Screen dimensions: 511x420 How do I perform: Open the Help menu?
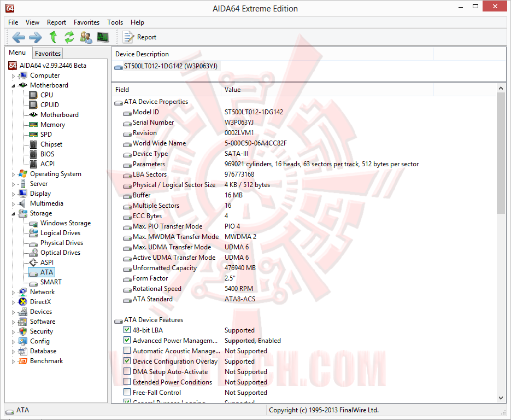click(x=137, y=22)
